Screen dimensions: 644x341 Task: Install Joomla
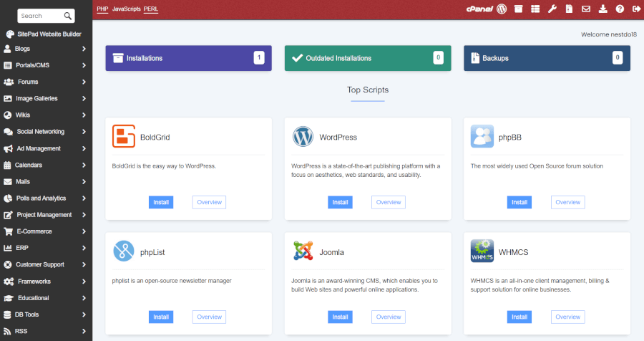click(x=340, y=317)
